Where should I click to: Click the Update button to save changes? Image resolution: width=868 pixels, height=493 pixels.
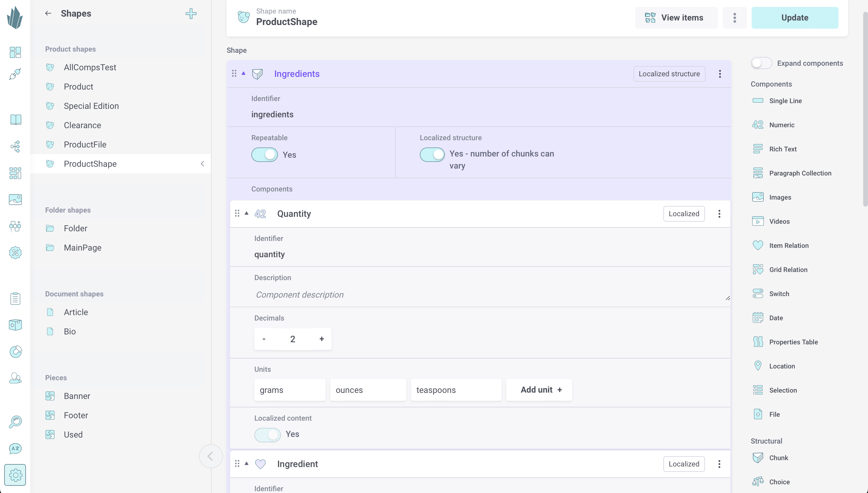click(x=795, y=17)
